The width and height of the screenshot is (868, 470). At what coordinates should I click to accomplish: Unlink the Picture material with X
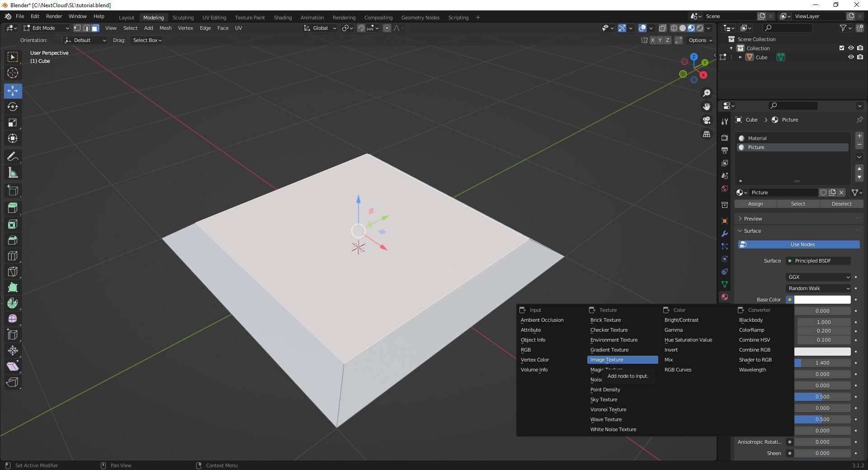pos(841,193)
